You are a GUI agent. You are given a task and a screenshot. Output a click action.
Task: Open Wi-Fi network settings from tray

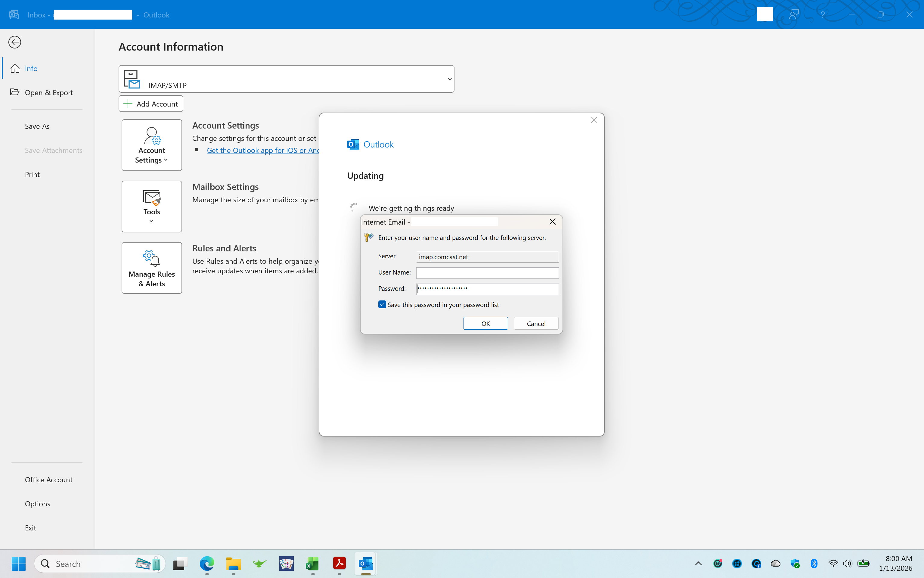click(833, 564)
